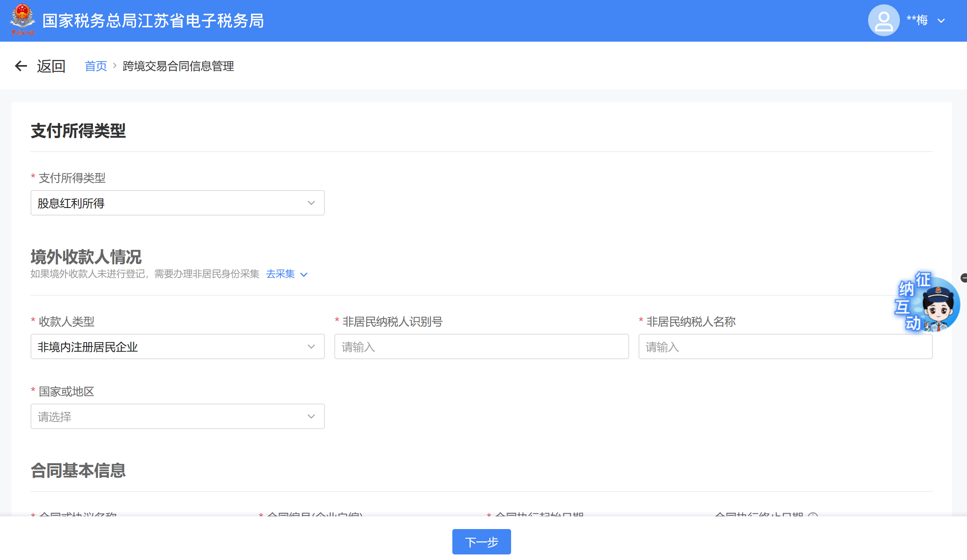Click the **梅 username label

point(917,20)
